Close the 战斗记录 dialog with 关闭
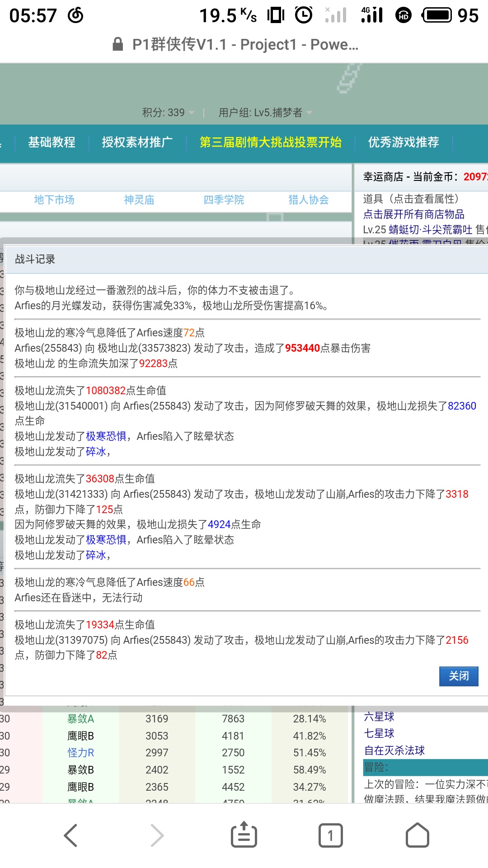The image size is (488, 868). click(459, 676)
